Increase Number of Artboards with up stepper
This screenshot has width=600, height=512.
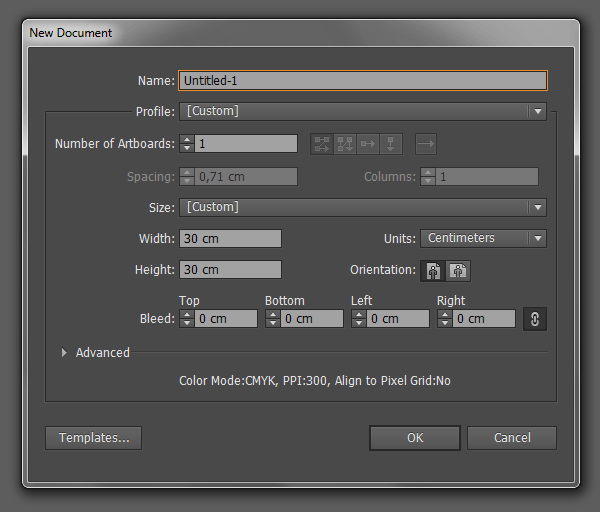pos(187,140)
